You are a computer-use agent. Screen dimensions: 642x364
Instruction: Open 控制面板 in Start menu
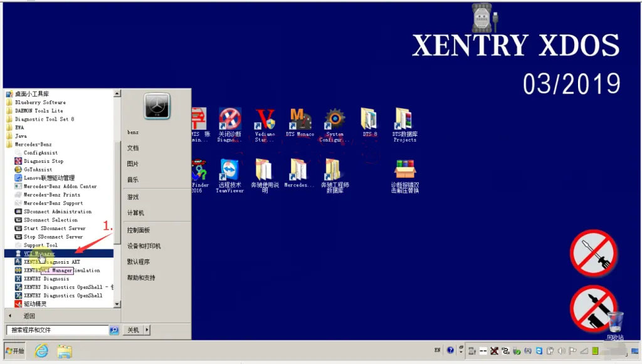(139, 231)
